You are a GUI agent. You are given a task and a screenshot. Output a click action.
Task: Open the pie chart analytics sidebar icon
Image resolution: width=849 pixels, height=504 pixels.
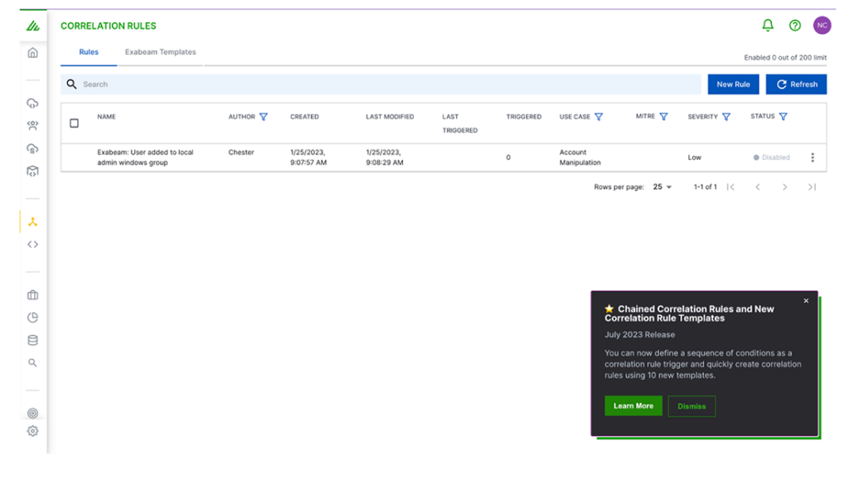(x=32, y=317)
